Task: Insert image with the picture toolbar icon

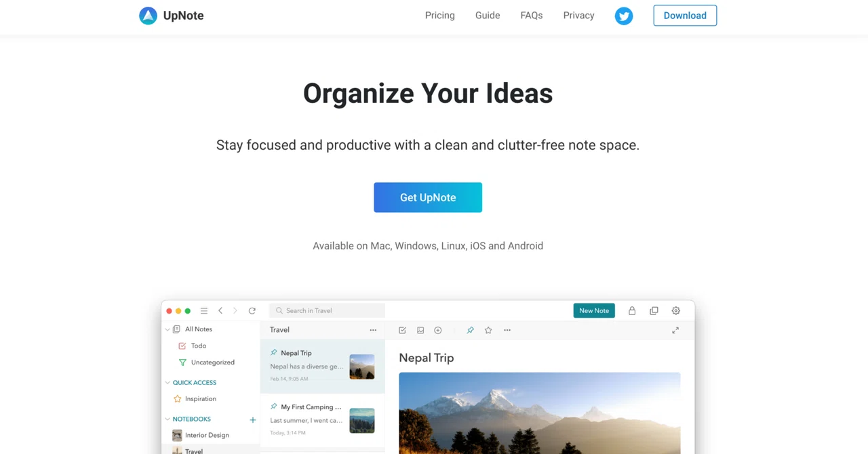Action: pos(420,330)
